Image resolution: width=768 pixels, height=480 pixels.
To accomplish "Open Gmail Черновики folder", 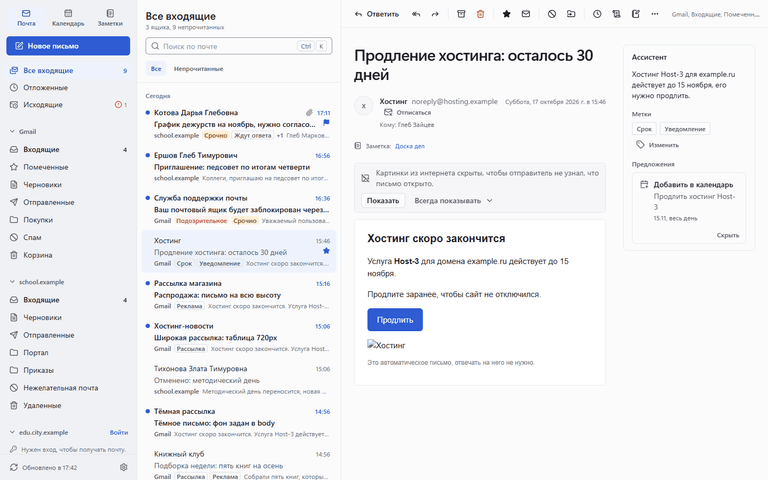I will (68, 185).
